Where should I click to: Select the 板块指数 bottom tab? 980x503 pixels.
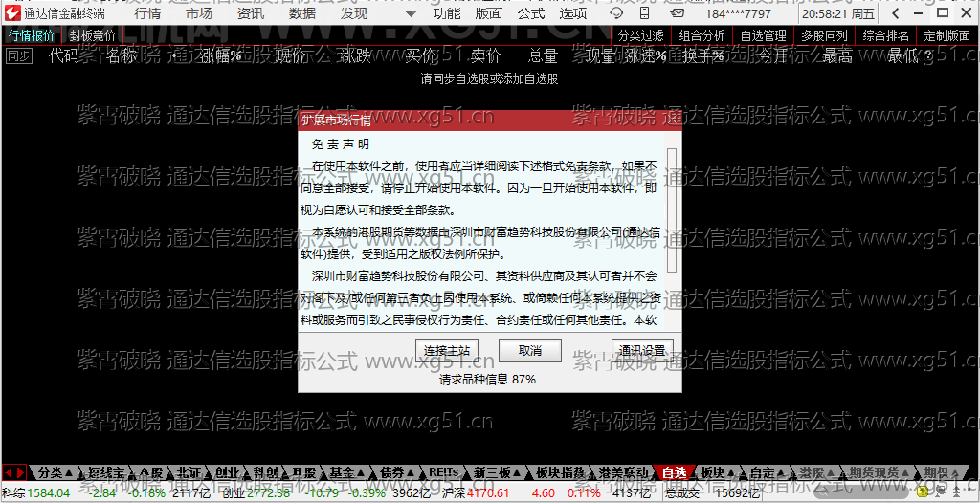(560, 472)
